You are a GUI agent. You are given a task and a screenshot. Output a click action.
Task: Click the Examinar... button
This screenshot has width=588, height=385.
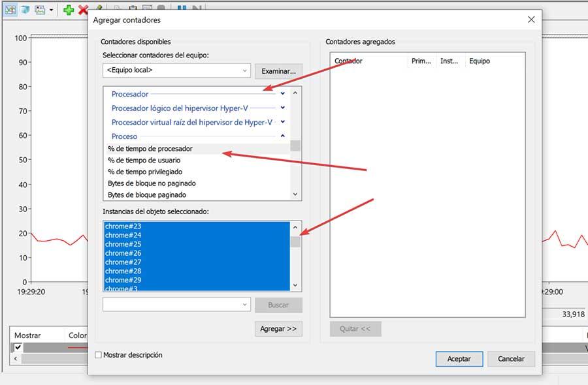(278, 71)
